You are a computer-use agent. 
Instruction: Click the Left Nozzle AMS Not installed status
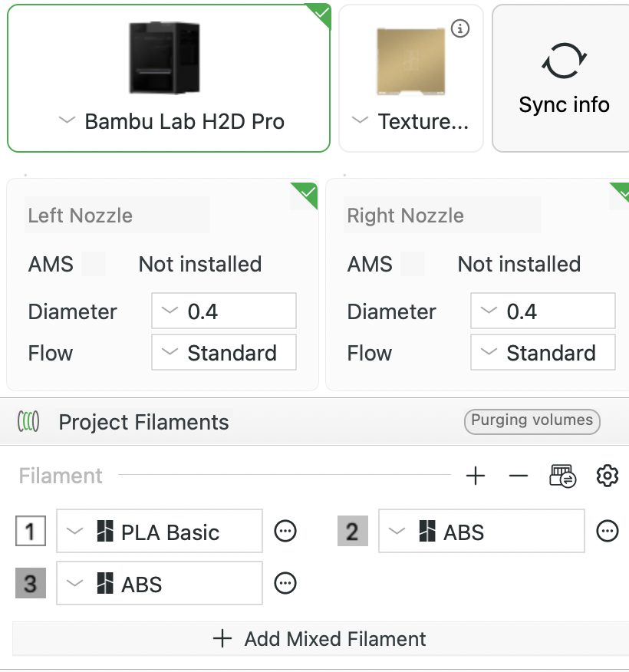[x=200, y=264]
